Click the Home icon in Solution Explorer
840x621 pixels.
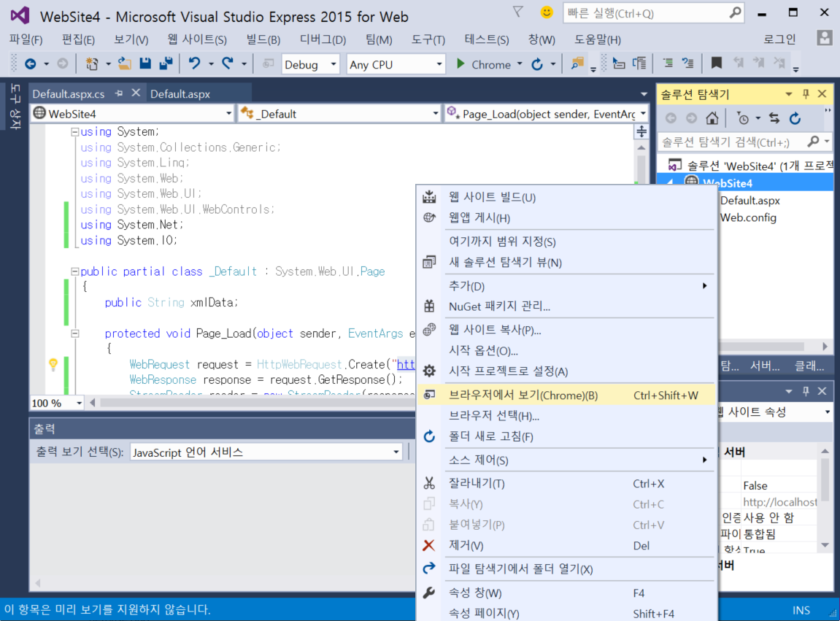(712, 118)
